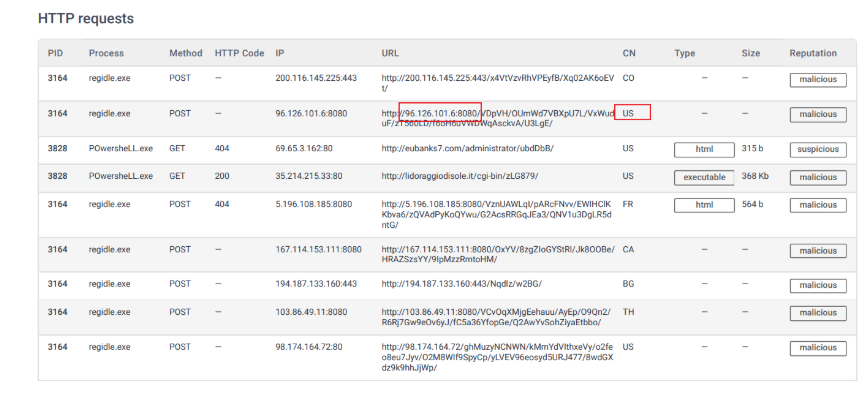This screenshot has height=408, width=868.
Task: Click malicious badge for 98.174.164.72 request
Action: pyautogui.click(x=817, y=346)
